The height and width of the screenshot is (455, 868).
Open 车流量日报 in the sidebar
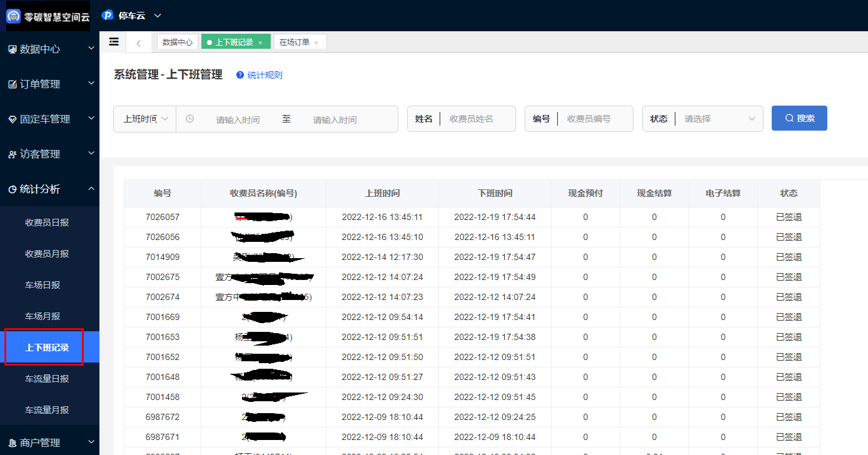(x=47, y=379)
